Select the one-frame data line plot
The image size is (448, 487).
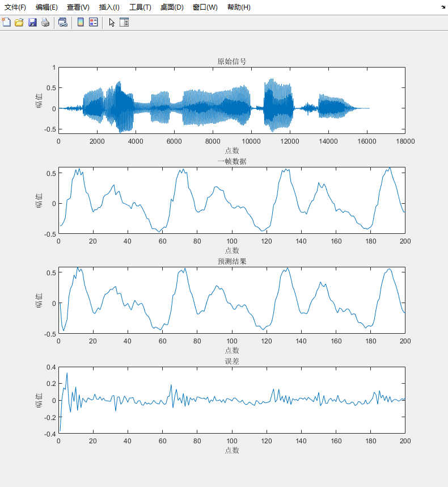pos(232,200)
